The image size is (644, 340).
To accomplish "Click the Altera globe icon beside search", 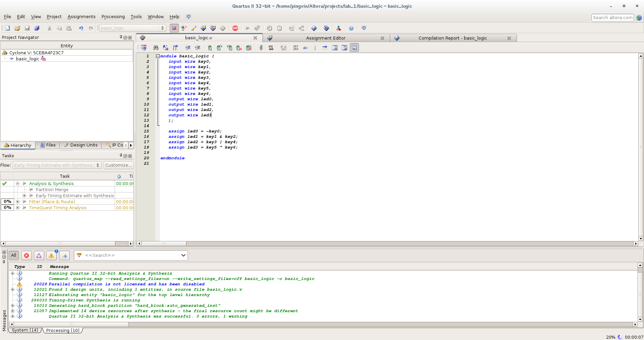I will pos(639,17).
